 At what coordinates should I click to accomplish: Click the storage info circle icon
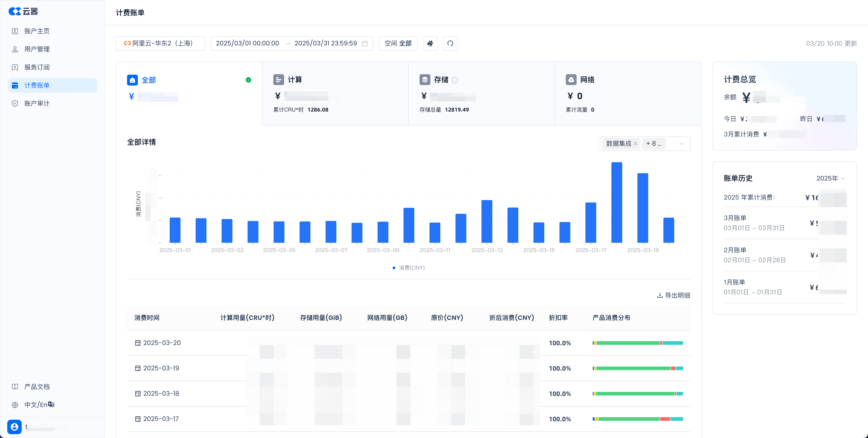[x=455, y=80]
